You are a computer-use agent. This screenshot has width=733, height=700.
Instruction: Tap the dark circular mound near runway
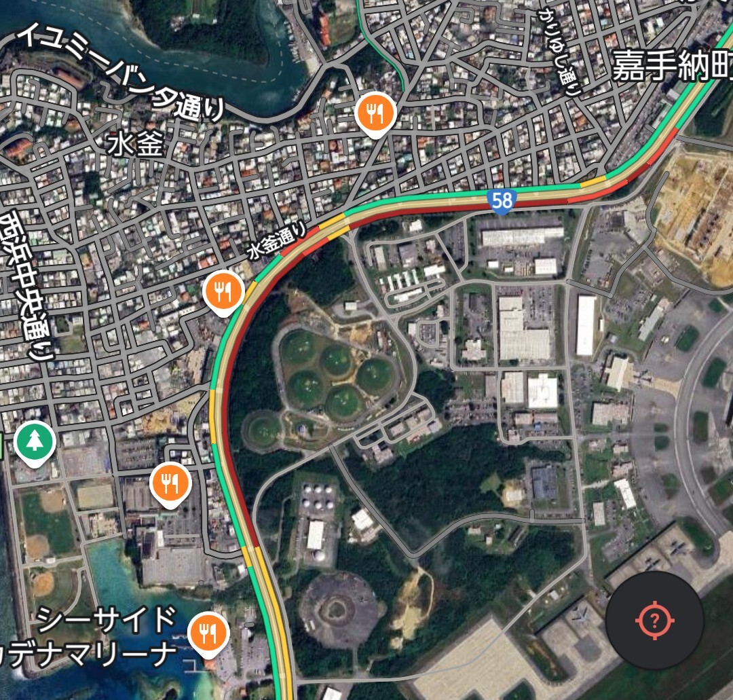(x=337, y=610)
